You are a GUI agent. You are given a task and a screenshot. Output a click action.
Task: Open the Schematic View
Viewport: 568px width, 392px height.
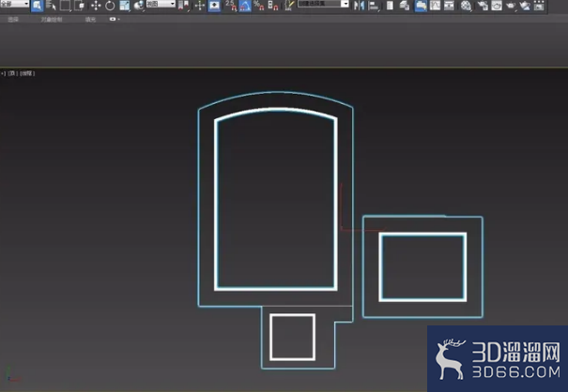[449, 6]
